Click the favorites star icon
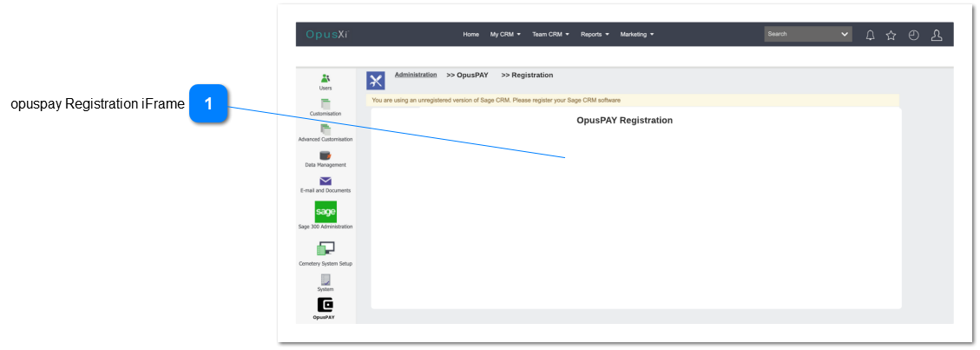Image resolution: width=980 pixels, height=350 pixels. [x=891, y=35]
